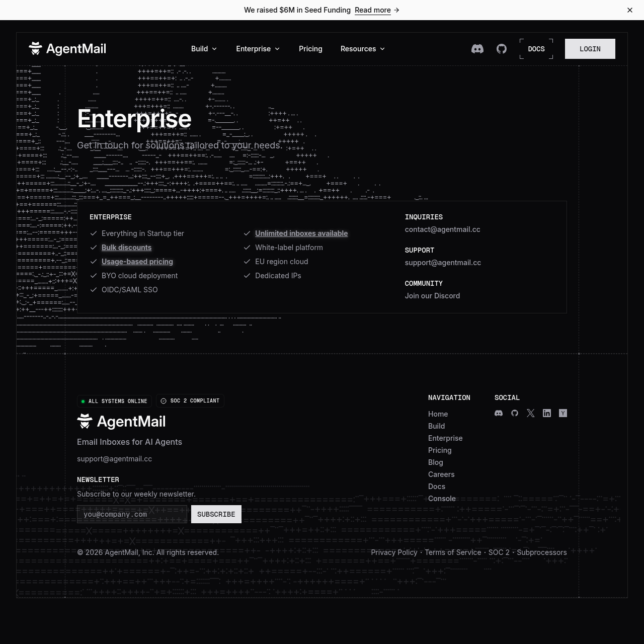Open the DOCS button

click(x=536, y=49)
